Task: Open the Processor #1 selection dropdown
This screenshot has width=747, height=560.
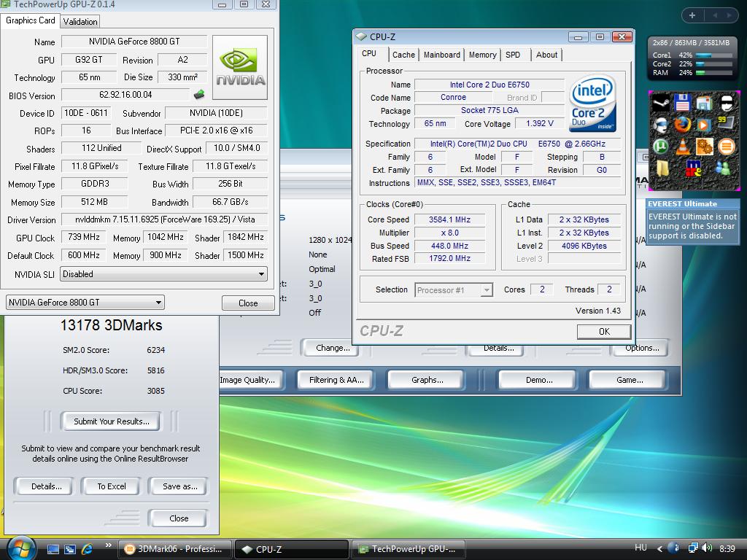Action: (453, 290)
